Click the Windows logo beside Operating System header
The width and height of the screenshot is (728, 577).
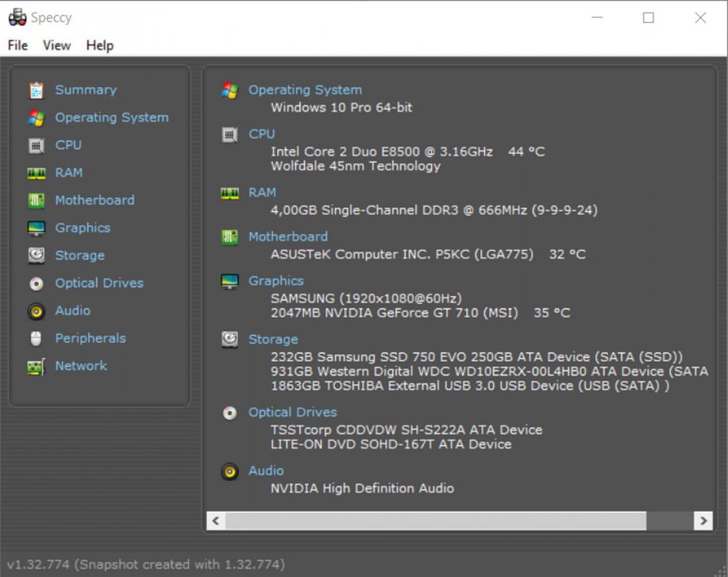(229, 89)
